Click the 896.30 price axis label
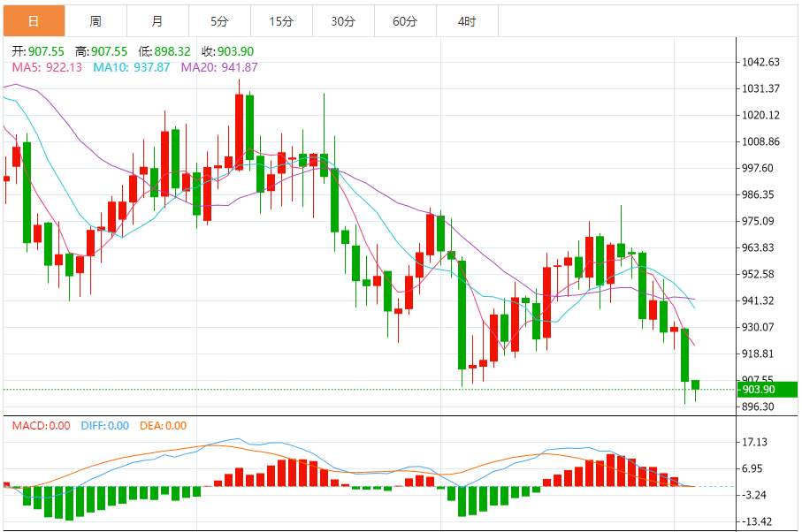Screen dimensions: 802x532 (x=758, y=407)
